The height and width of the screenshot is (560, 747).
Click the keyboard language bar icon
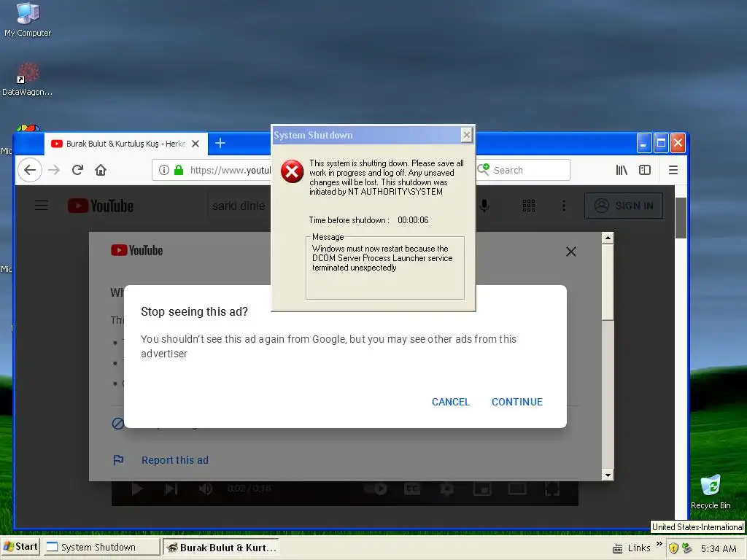pos(617,548)
